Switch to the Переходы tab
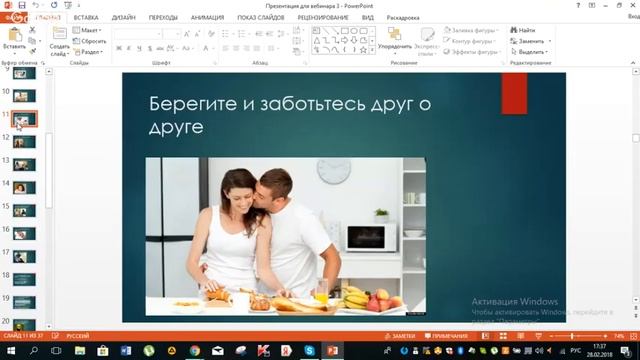Viewport: 640px width, 360px height. [x=163, y=18]
